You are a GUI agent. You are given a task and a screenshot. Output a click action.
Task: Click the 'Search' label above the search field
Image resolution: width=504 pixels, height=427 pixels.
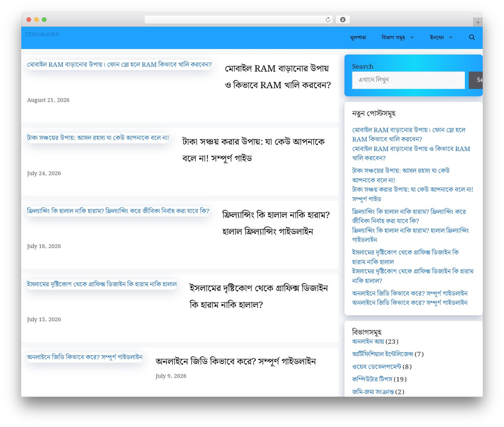(363, 67)
